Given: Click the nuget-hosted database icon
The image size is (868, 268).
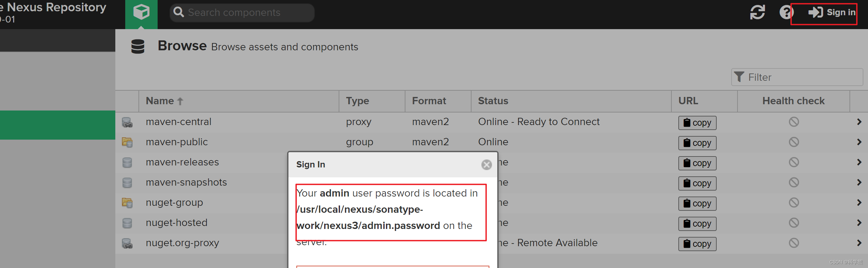Looking at the screenshot, I should coord(127,223).
